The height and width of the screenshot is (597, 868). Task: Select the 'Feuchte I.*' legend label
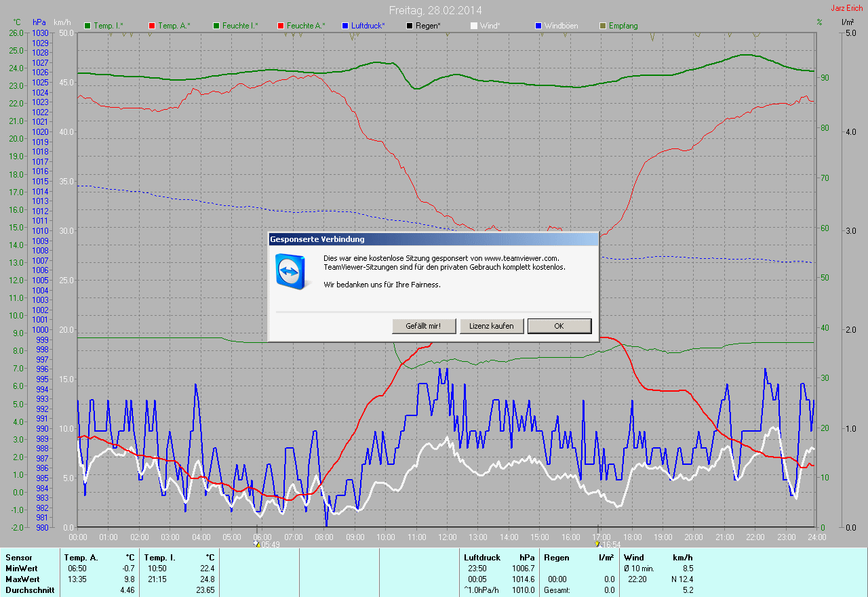[x=240, y=26]
